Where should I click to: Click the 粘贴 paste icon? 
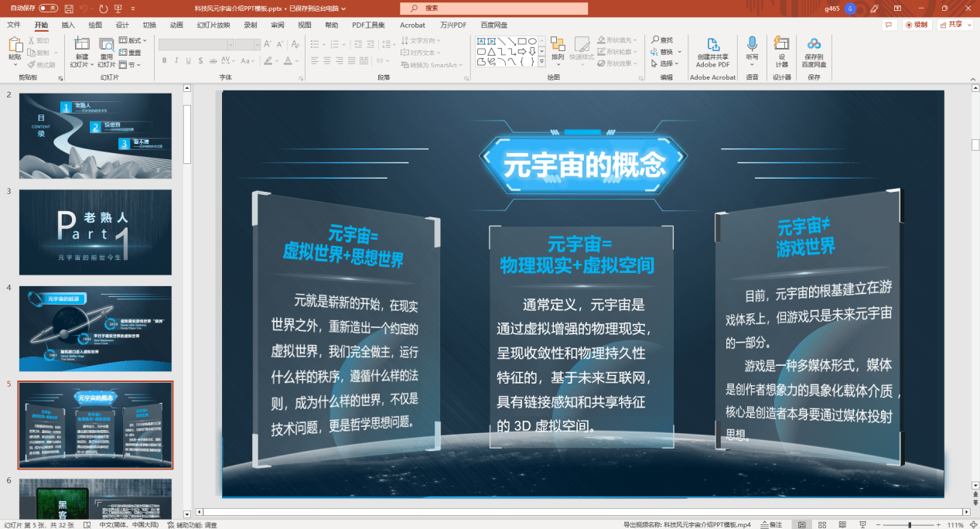(x=15, y=45)
